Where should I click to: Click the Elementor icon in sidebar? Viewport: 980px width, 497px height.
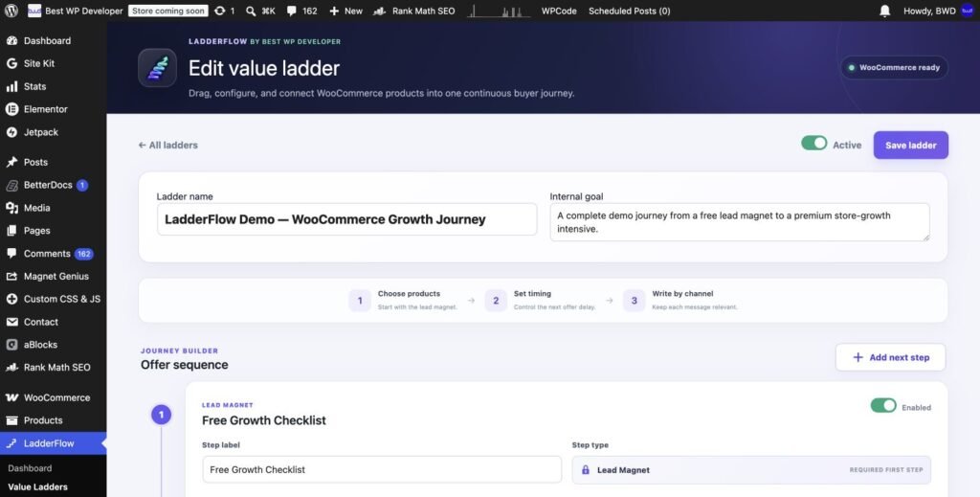(x=11, y=109)
